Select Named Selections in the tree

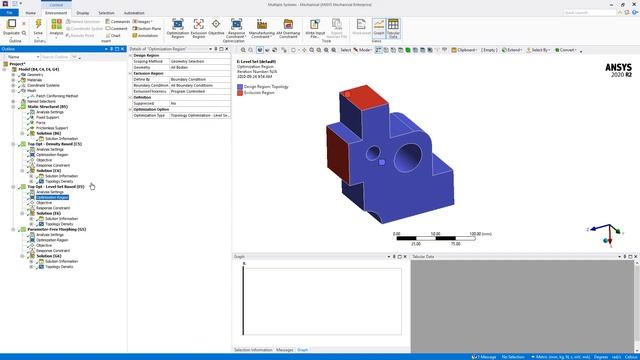click(41, 101)
